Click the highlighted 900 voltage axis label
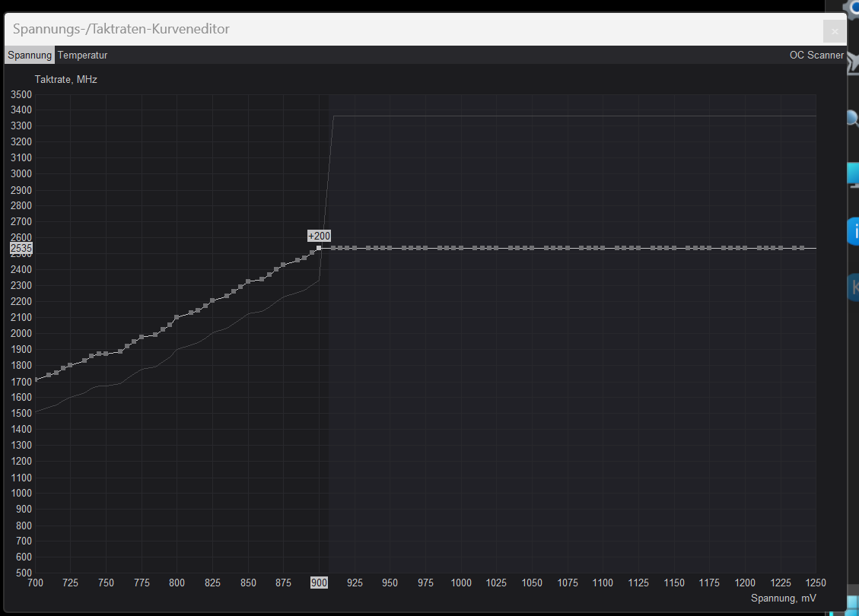 tap(319, 583)
